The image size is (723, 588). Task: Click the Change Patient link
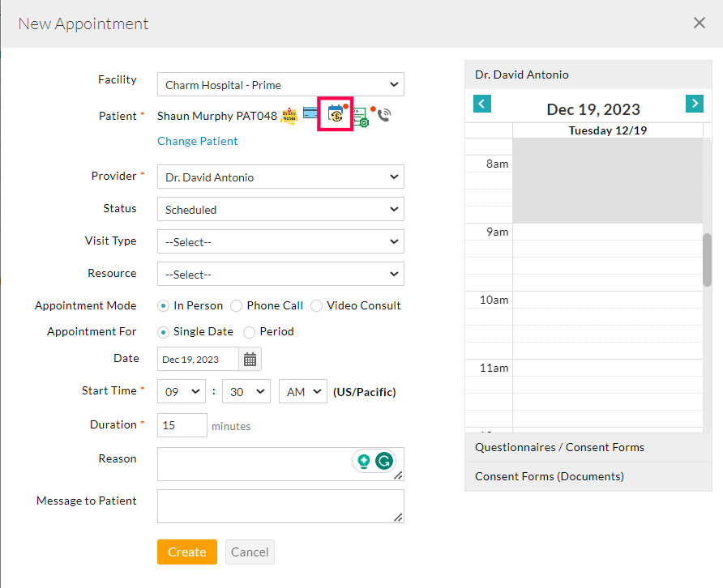coord(197,141)
